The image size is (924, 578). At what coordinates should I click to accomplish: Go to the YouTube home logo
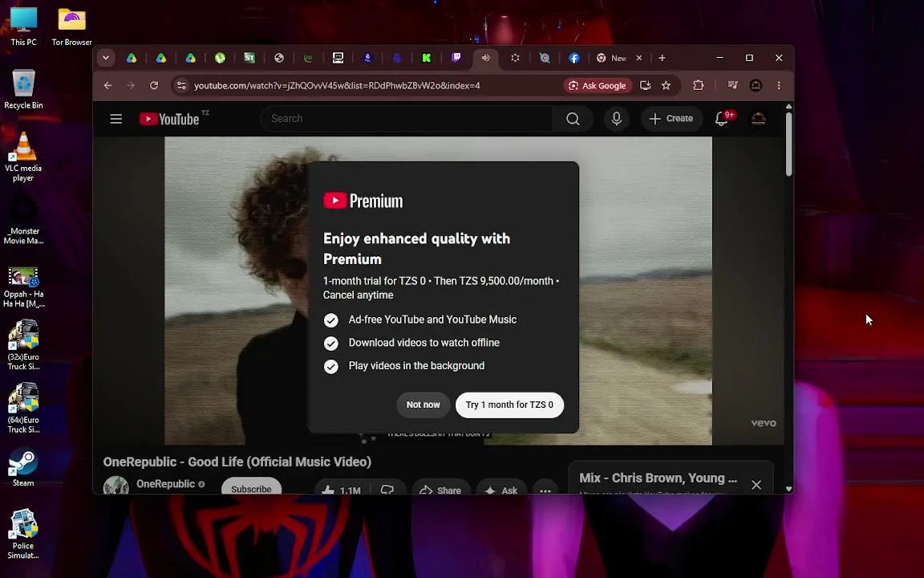tap(170, 119)
